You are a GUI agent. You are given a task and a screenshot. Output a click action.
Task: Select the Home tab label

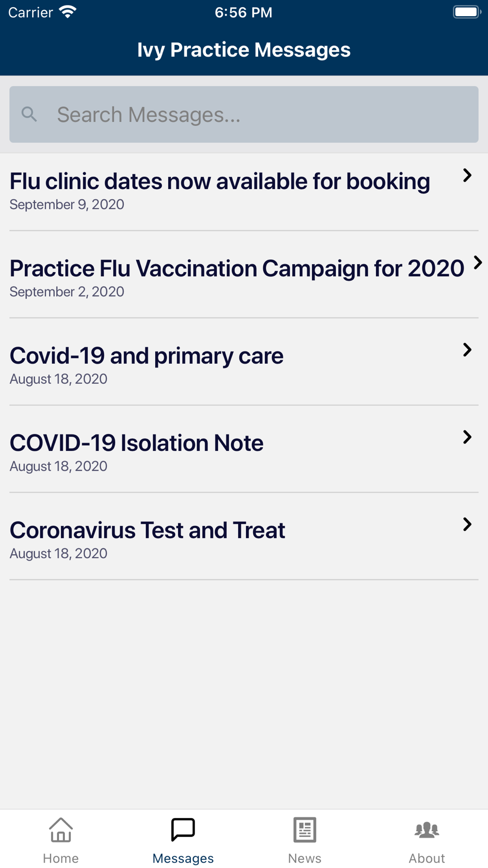pyautogui.click(x=61, y=858)
